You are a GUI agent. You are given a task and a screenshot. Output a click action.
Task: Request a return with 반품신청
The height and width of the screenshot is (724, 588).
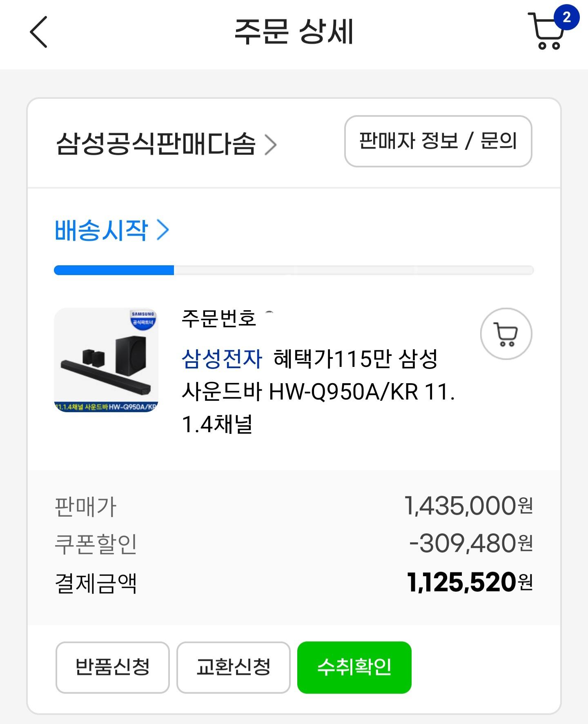[112, 667]
